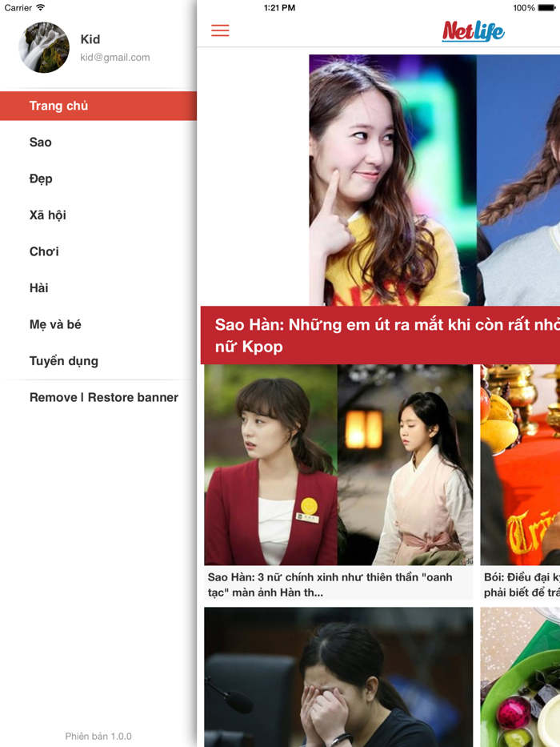Open featured photo of girl in yellow sweater
Viewport: 560px width, 747px height.
392,180
